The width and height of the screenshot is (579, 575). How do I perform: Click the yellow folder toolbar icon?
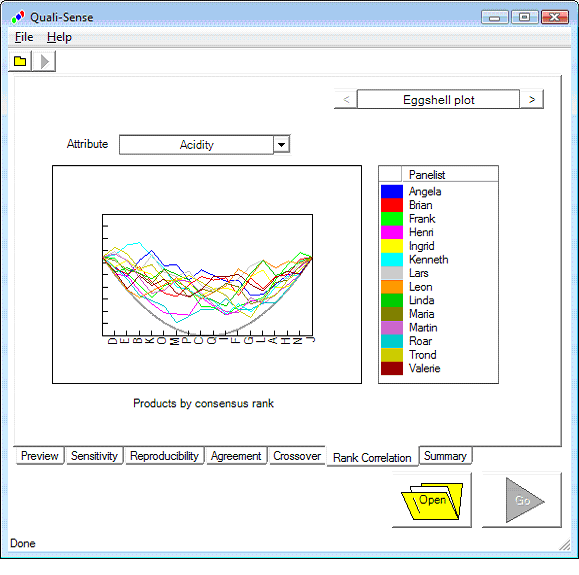coord(20,61)
